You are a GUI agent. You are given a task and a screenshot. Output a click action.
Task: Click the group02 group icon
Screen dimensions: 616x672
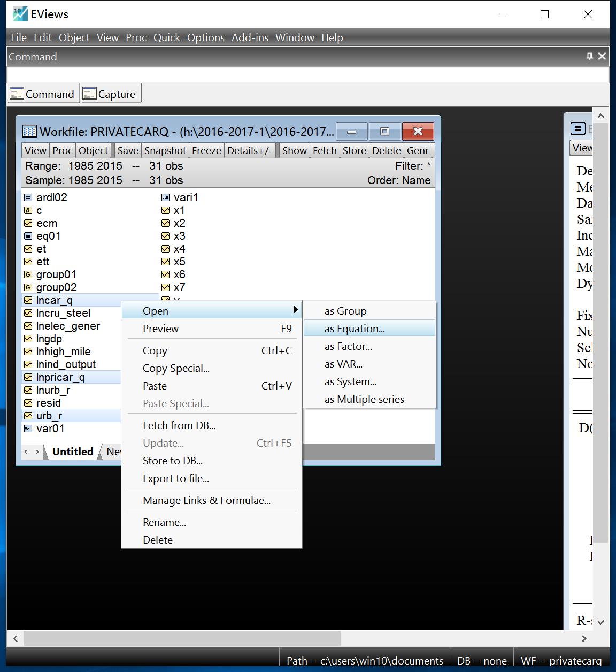(x=28, y=287)
